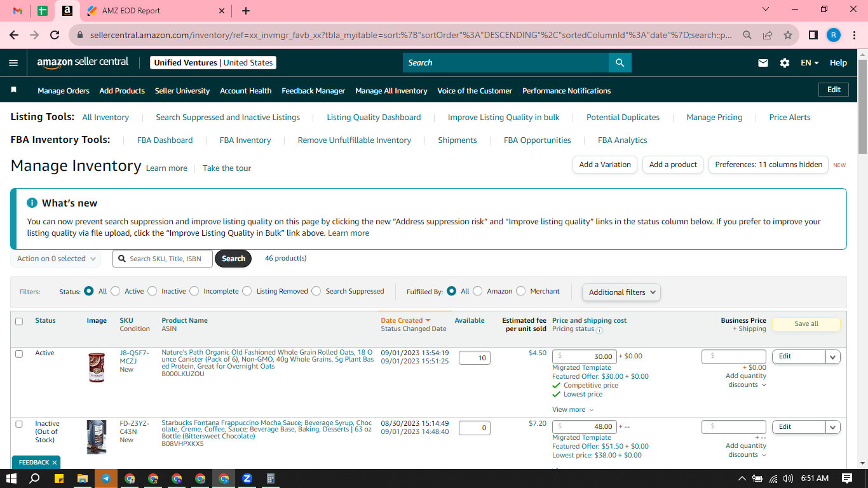Go back to the previous page

coord(14,35)
